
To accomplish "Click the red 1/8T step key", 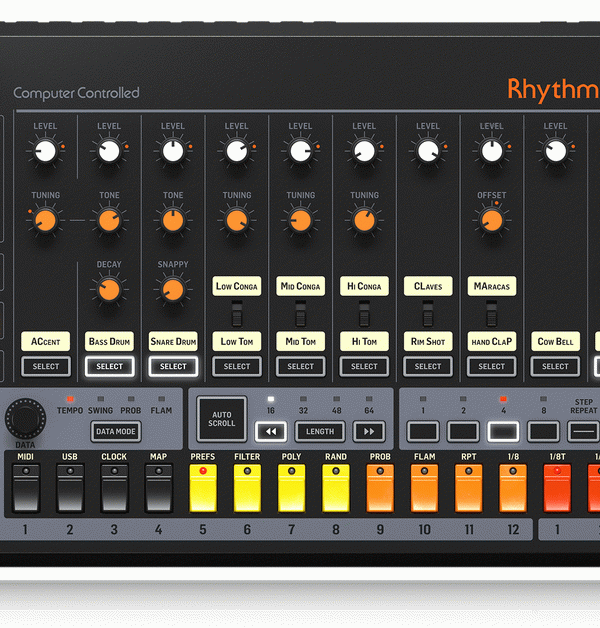I will [x=557, y=488].
